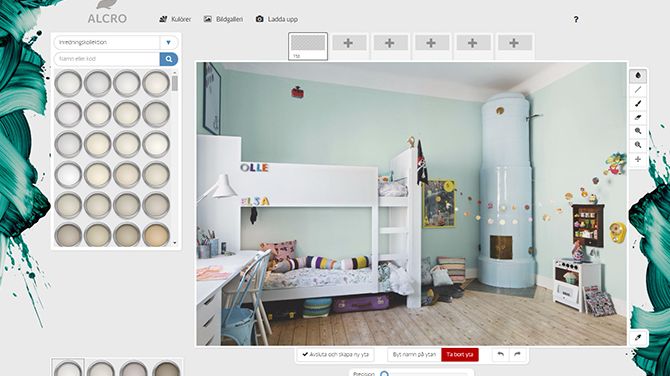Pick the first swatch in the second row
670x376 pixels.
click(x=68, y=114)
